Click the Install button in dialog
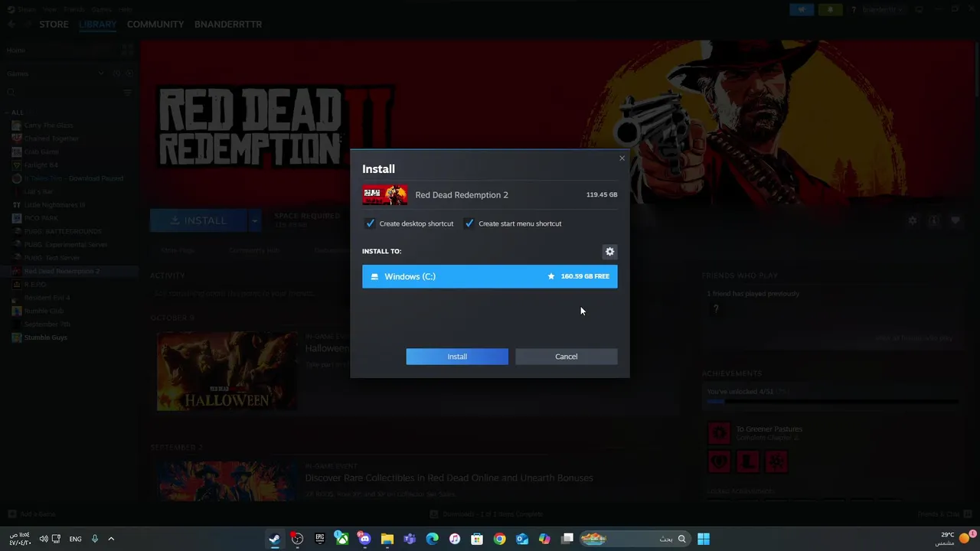 pos(457,357)
